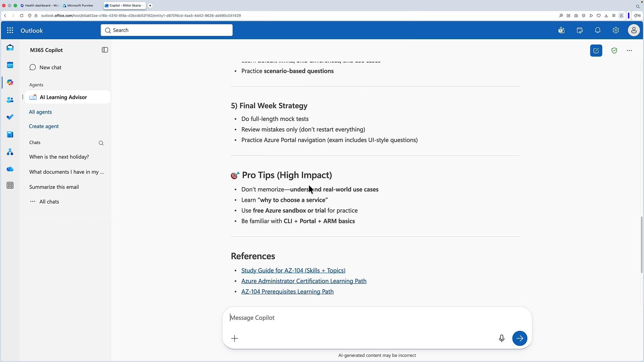Image resolution: width=644 pixels, height=362 pixels.
Task: Open the account profile avatar
Action: tap(634, 31)
